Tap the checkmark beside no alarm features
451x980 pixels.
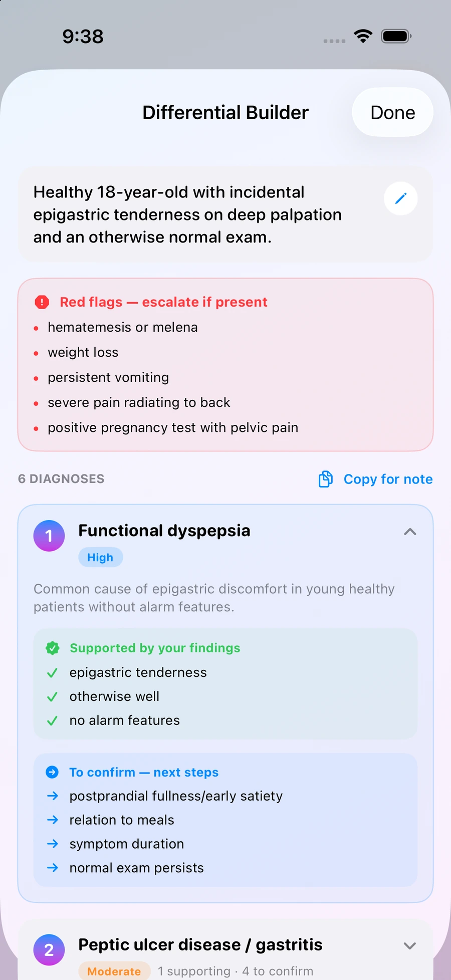coord(52,720)
